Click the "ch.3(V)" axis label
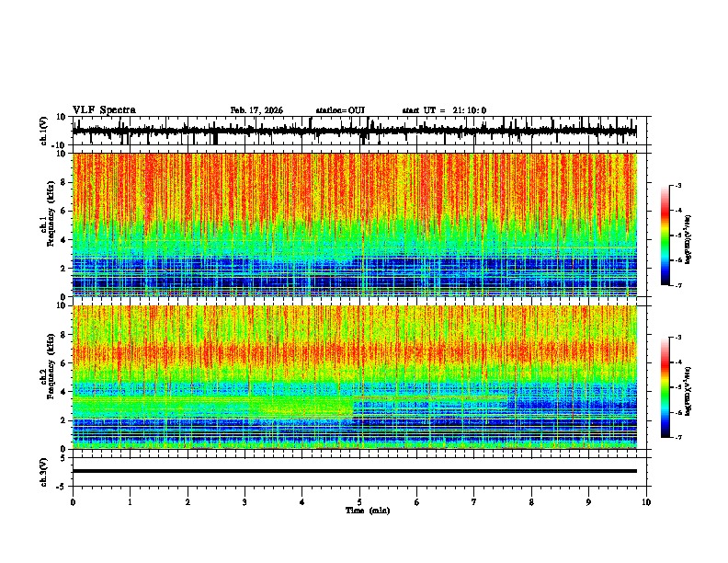The image size is (728, 563). (x=44, y=472)
